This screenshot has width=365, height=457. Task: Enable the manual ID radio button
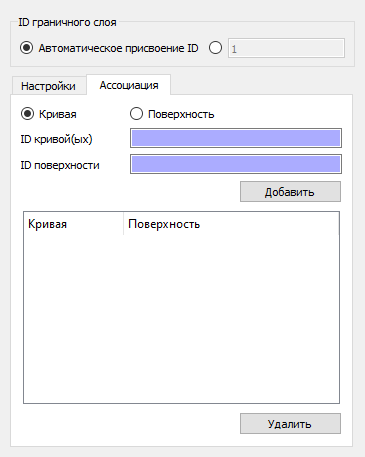tap(215, 48)
